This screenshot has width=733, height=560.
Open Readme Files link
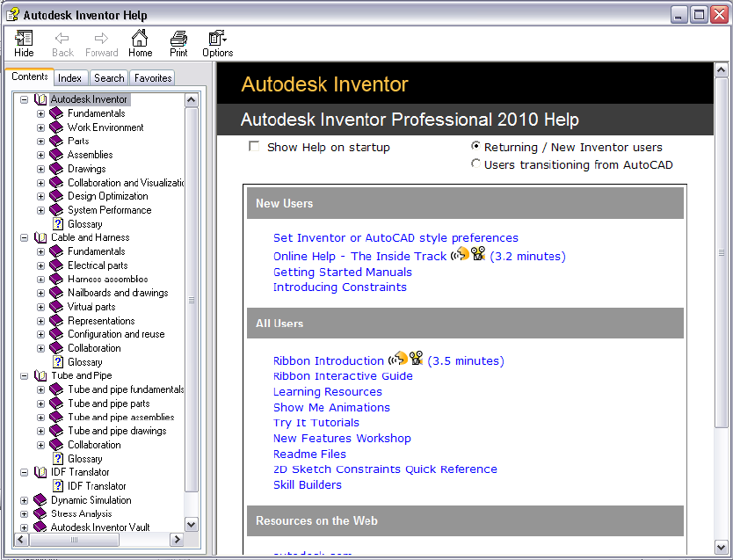pyautogui.click(x=309, y=454)
